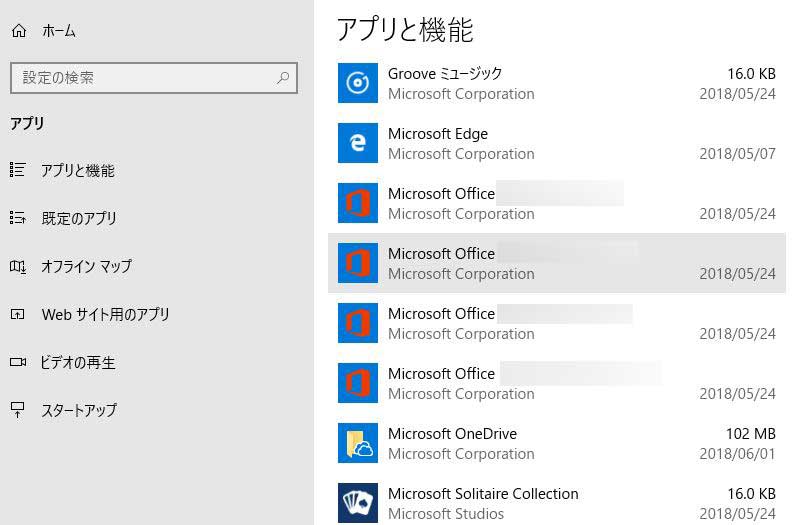Click the icon beside Web サイト用のアプリ
802x525 pixels.
(x=17, y=314)
